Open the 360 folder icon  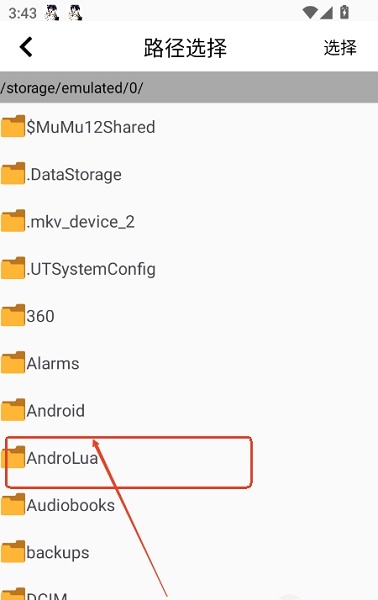coord(13,315)
